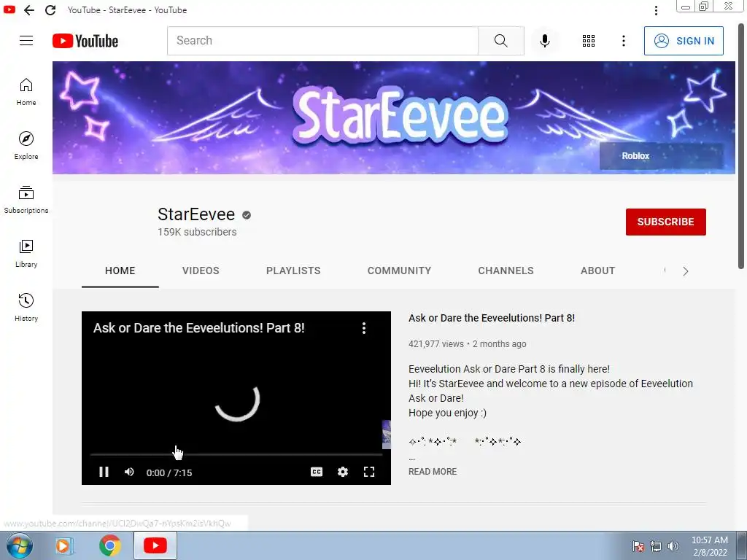Click the search magnifier button
This screenshot has width=747, height=560.
(x=500, y=41)
